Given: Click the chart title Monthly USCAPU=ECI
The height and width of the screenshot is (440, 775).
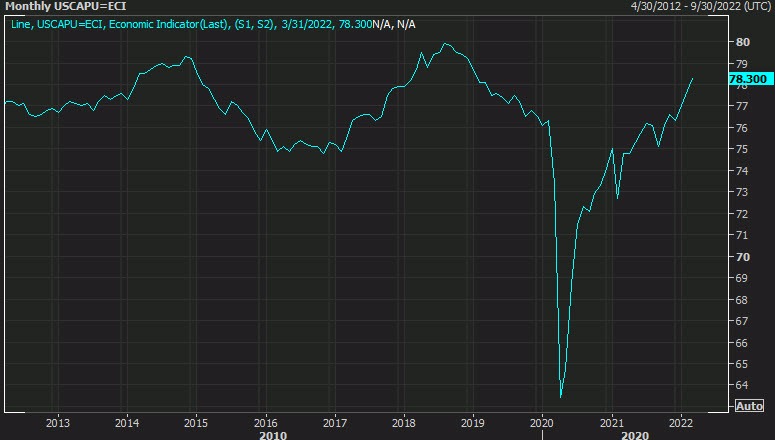Looking at the screenshot, I should pos(66,6).
